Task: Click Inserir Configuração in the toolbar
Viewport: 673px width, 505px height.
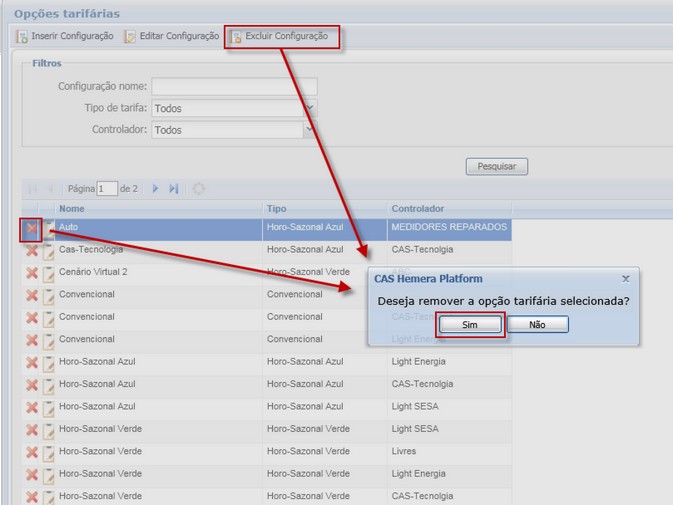Action: [x=65, y=36]
